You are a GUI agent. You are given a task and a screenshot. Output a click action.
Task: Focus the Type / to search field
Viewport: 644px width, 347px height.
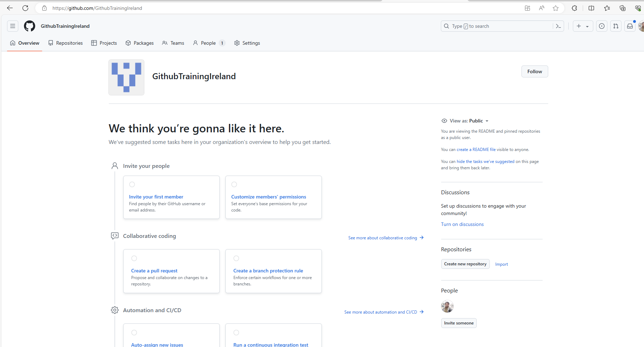click(x=497, y=26)
